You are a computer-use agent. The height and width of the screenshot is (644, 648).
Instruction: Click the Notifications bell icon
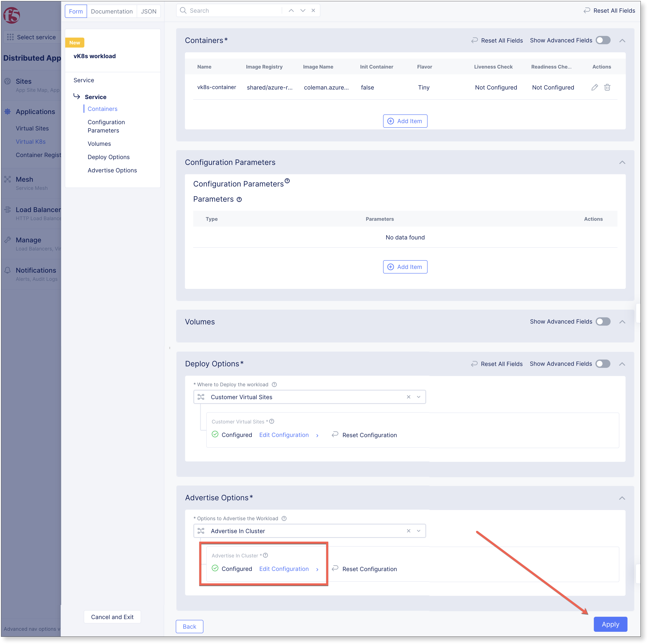click(x=8, y=270)
